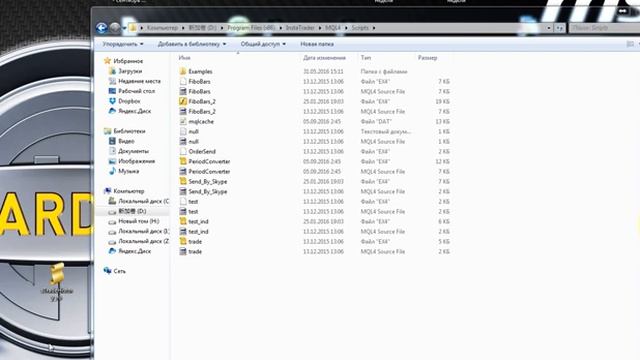This screenshot has width=640, height=360.
Task: Click the change view icon in toolbar
Action: tap(630, 44)
